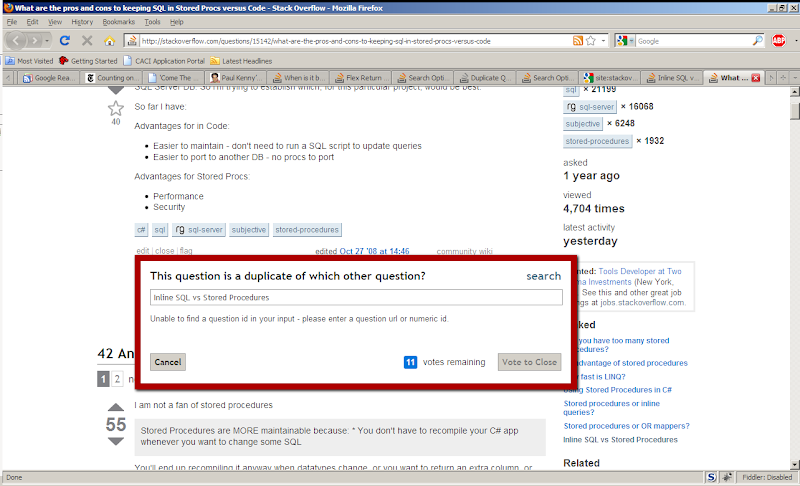Click search link in duplicate dialog
The width and height of the screenshot is (800, 486).
point(543,276)
